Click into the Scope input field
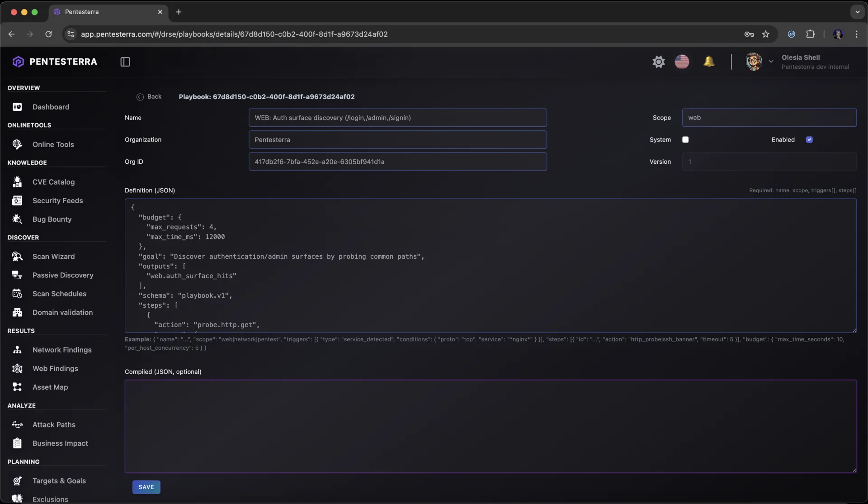Screen dimensions: 868x504 tap(769, 118)
